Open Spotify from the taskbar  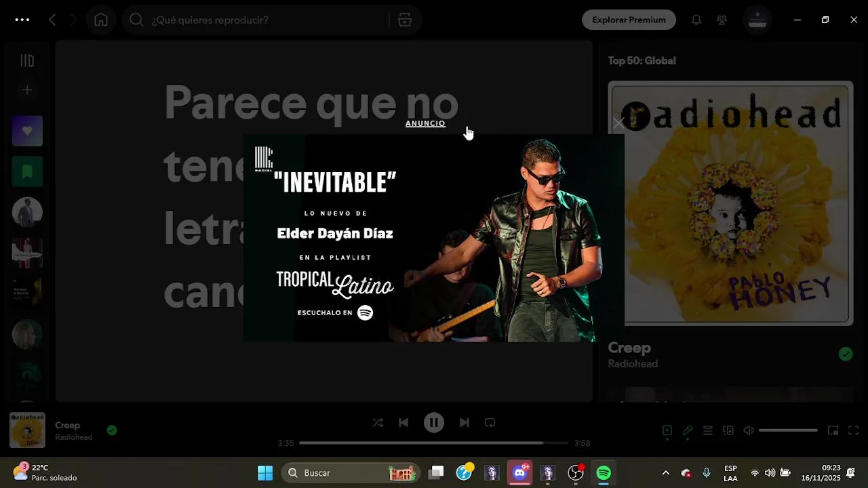[604, 472]
